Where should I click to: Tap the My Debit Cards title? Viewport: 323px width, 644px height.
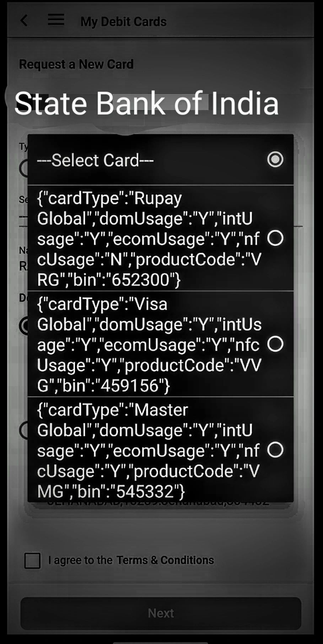[x=124, y=21]
